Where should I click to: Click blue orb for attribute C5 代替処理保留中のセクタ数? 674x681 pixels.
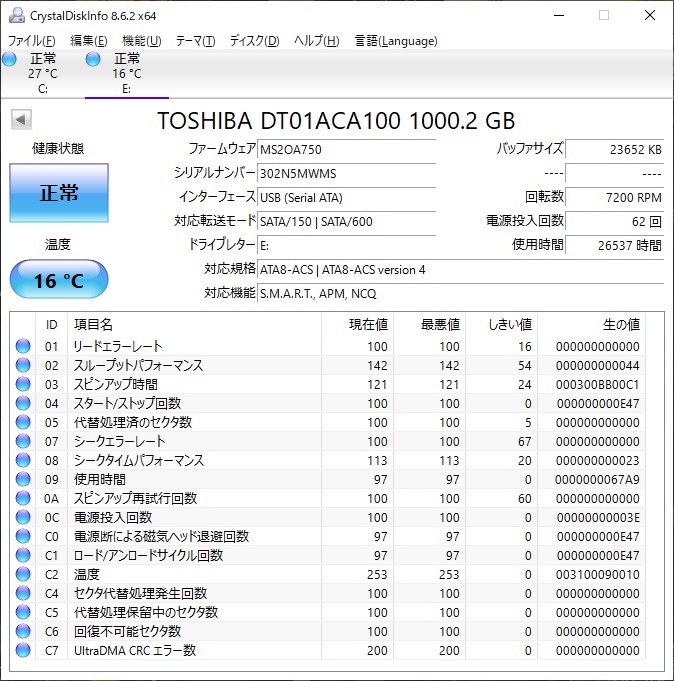(x=23, y=612)
